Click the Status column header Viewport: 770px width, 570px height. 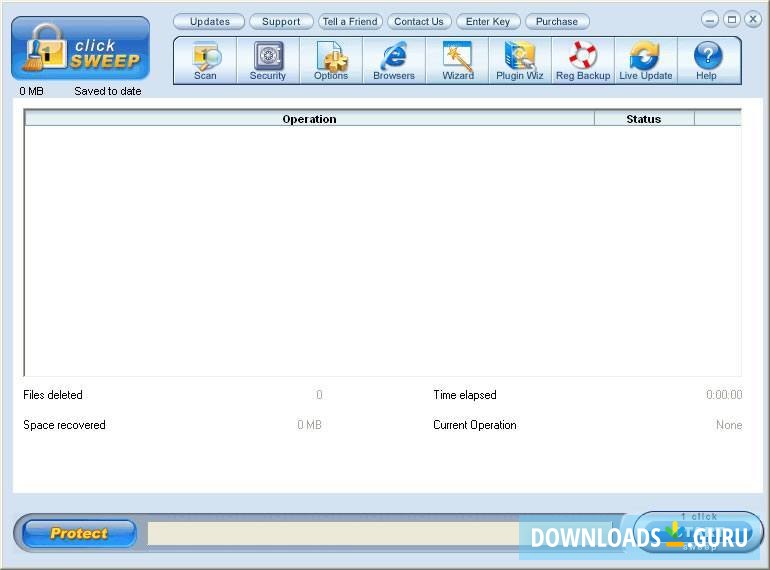pos(644,119)
